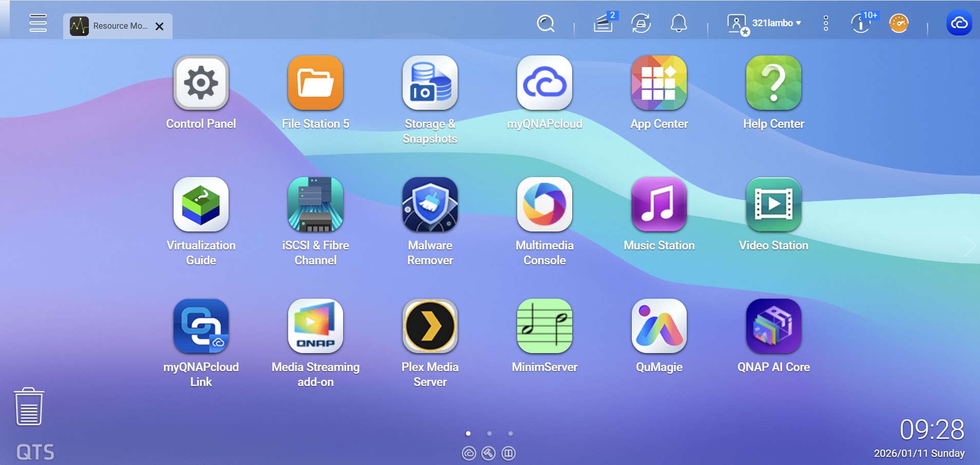Click the blue myQNAPcloud button in top bar
Image resolution: width=980 pixels, height=465 pixels.
tap(959, 23)
